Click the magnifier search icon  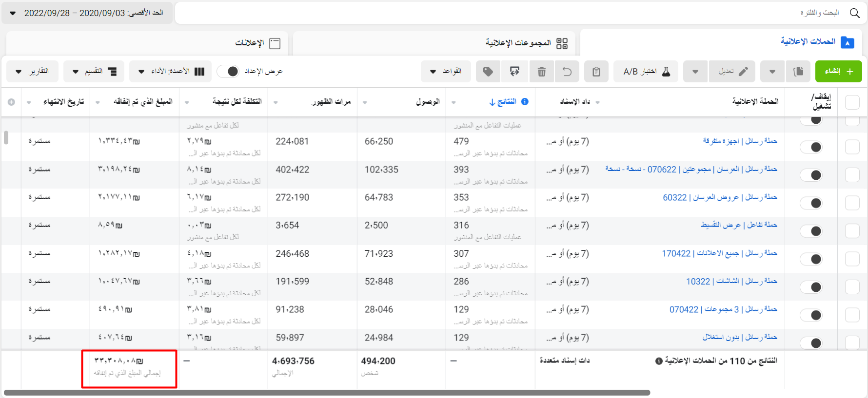(x=854, y=13)
